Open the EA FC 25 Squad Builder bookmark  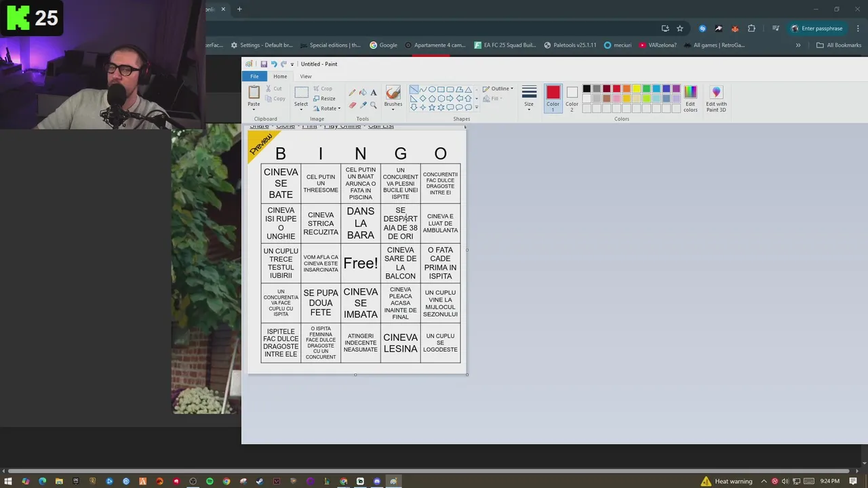click(x=505, y=45)
